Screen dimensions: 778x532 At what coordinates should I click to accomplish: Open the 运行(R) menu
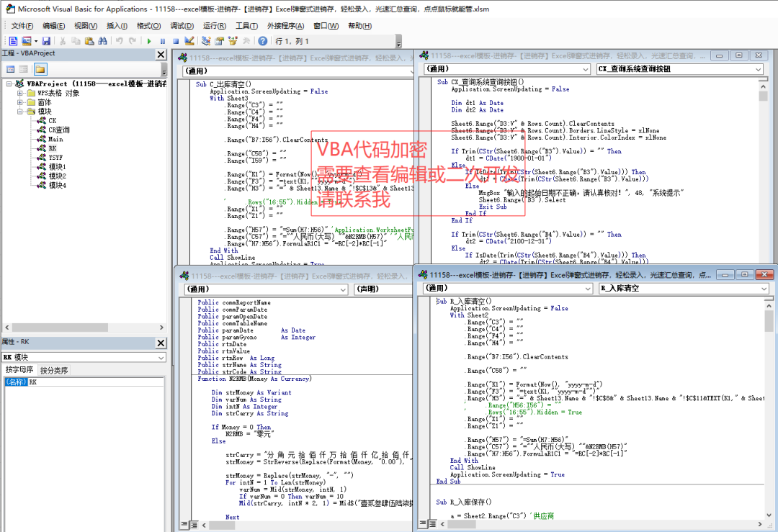coord(215,26)
